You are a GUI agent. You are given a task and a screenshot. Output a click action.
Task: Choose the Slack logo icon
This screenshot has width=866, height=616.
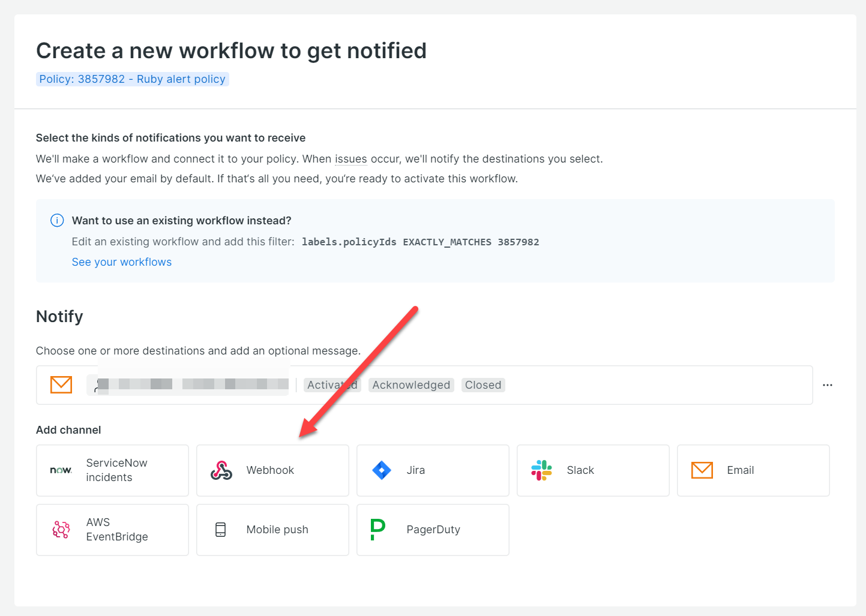(x=541, y=470)
